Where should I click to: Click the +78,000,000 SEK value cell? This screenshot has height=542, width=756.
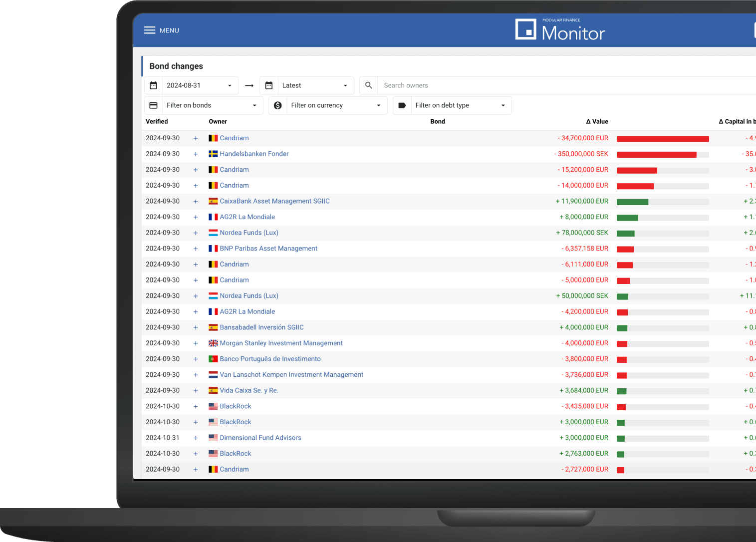tap(582, 233)
